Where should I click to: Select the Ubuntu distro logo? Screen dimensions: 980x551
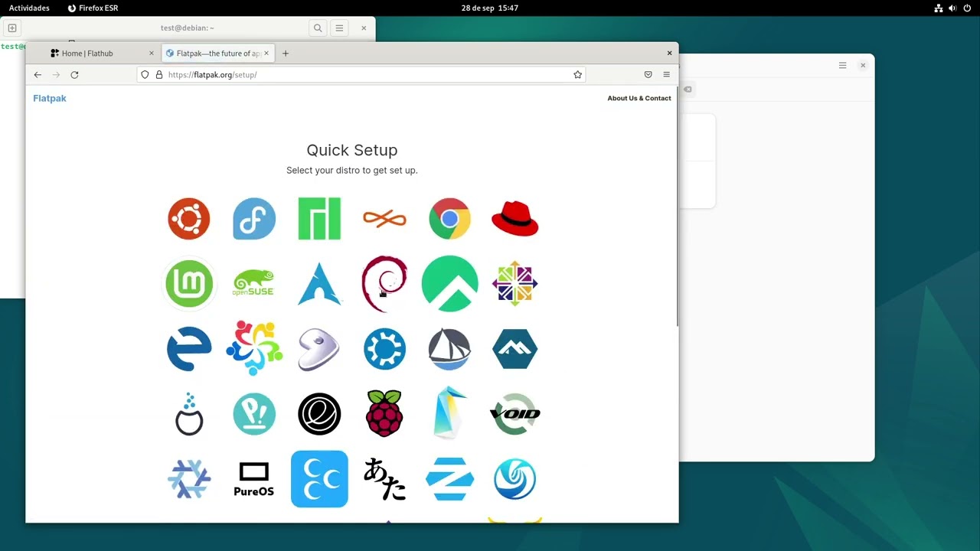[189, 219]
